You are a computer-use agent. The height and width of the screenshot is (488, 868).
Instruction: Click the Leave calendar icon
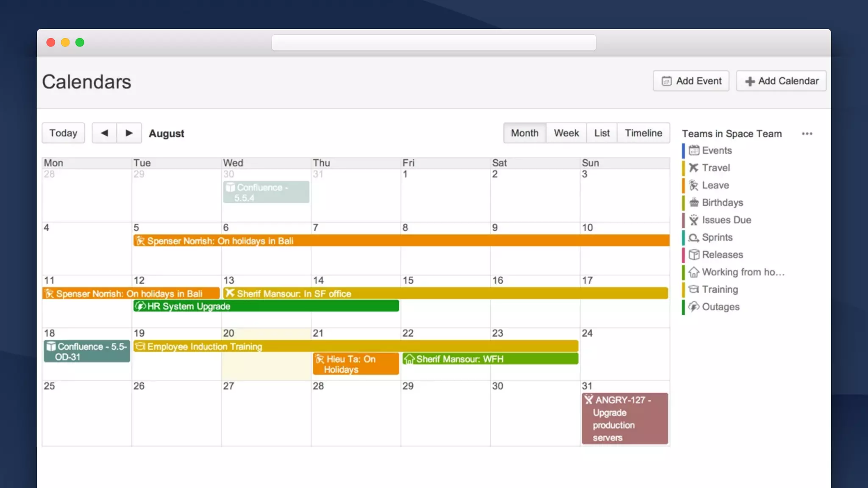[x=694, y=185]
